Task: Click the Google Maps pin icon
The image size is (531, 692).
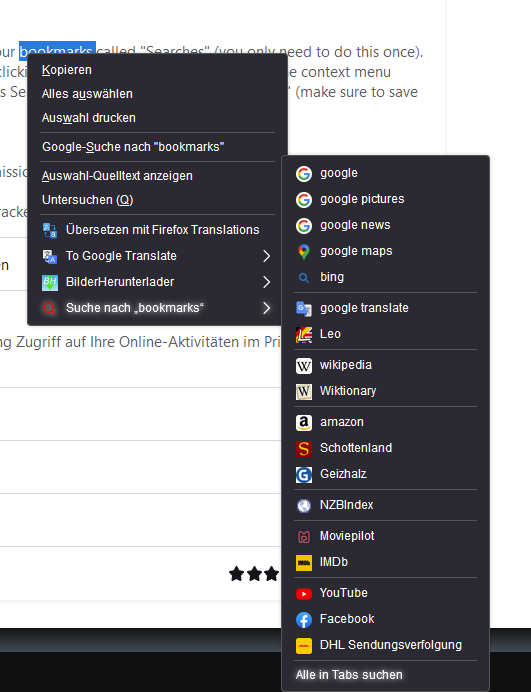Action: click(304, 252)
